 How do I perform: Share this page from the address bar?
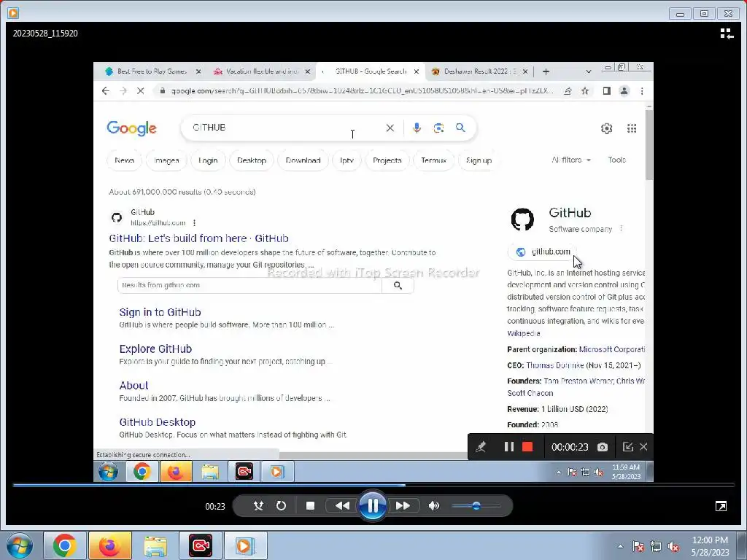(x=568, y=91)
